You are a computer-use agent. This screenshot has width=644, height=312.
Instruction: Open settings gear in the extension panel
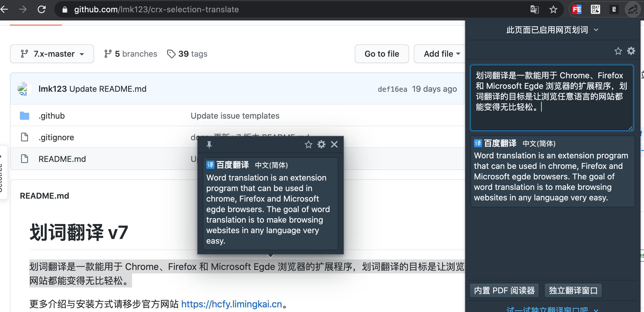(631, 51)
